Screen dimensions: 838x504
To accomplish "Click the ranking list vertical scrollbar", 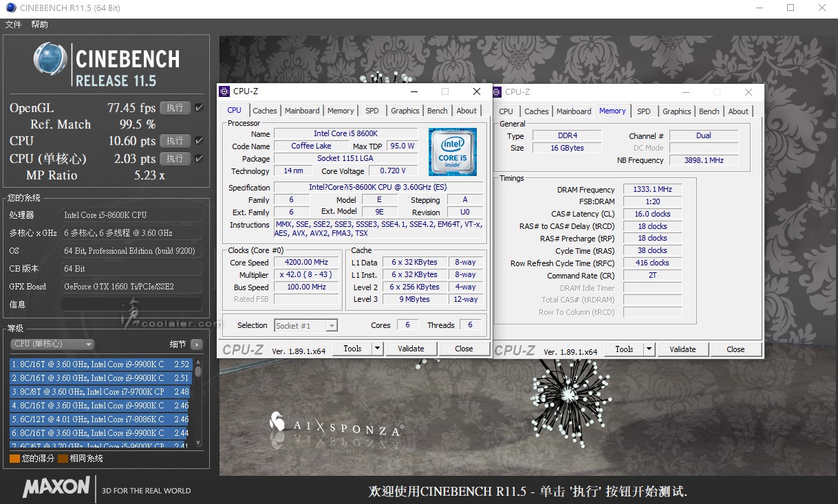I will [198, 402].
